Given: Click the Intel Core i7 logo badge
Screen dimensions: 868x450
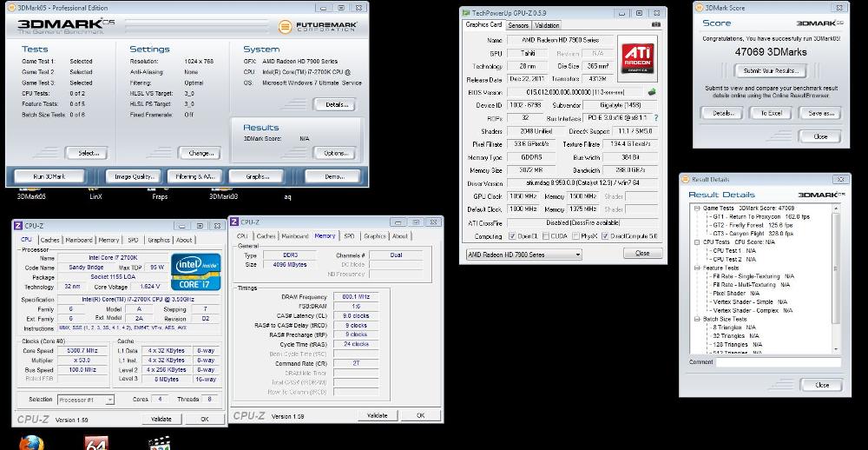Looking at the screenshot, I should click(x=196, y=272).
